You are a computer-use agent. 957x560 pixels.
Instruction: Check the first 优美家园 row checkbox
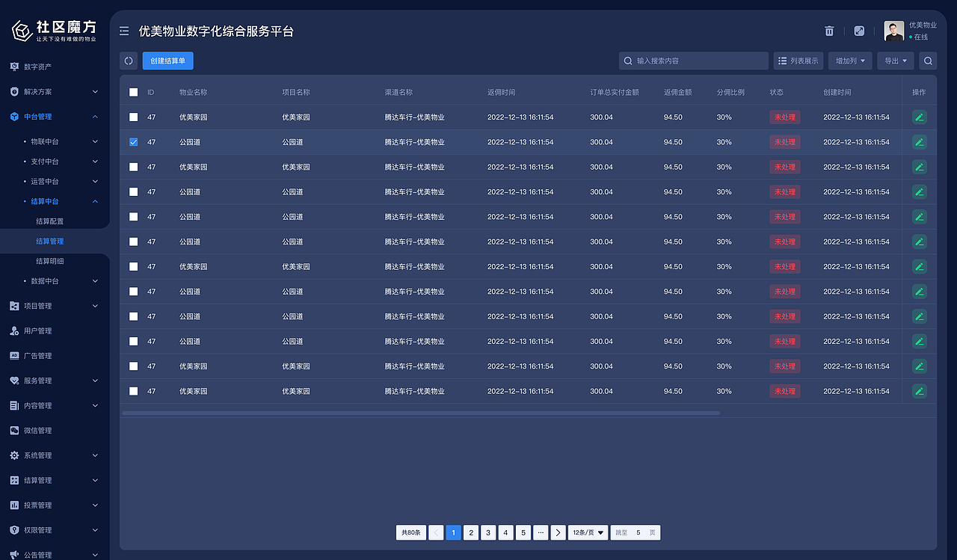pyautogui.click(x=133, y=117)
